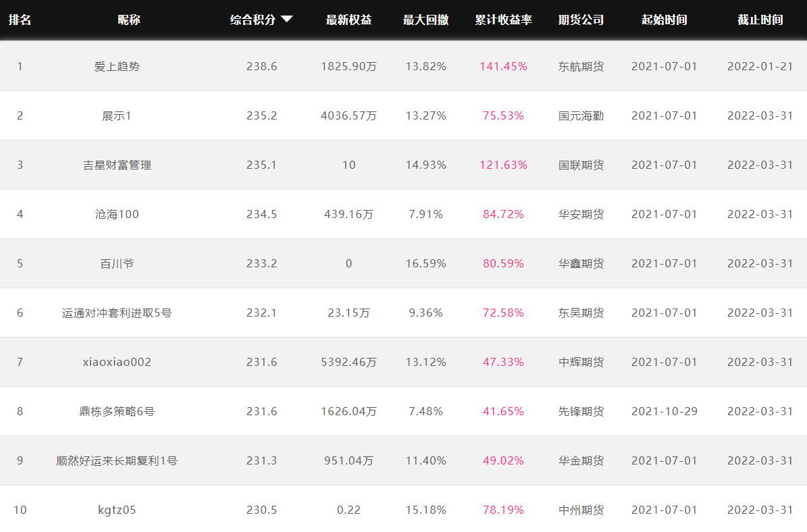Click the 华安期货 company cell
The height and width of the screenshot is (532, 807).
tap(581, 214)
